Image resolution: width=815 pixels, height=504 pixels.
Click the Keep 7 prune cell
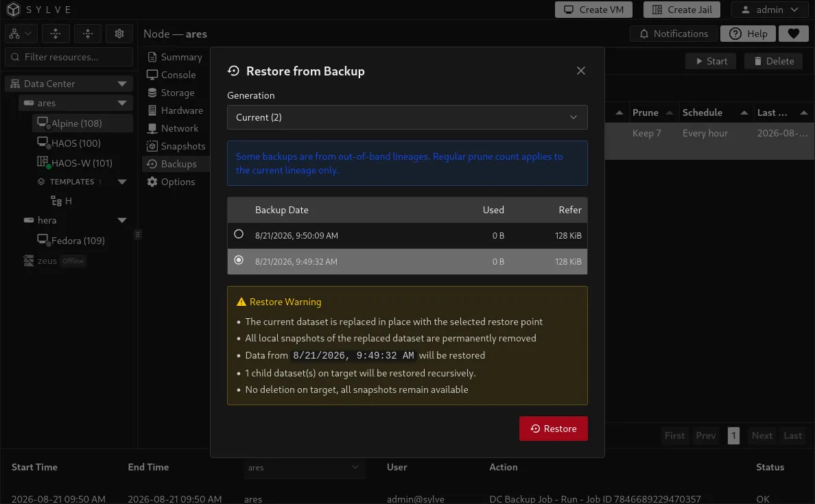[647, 133]
